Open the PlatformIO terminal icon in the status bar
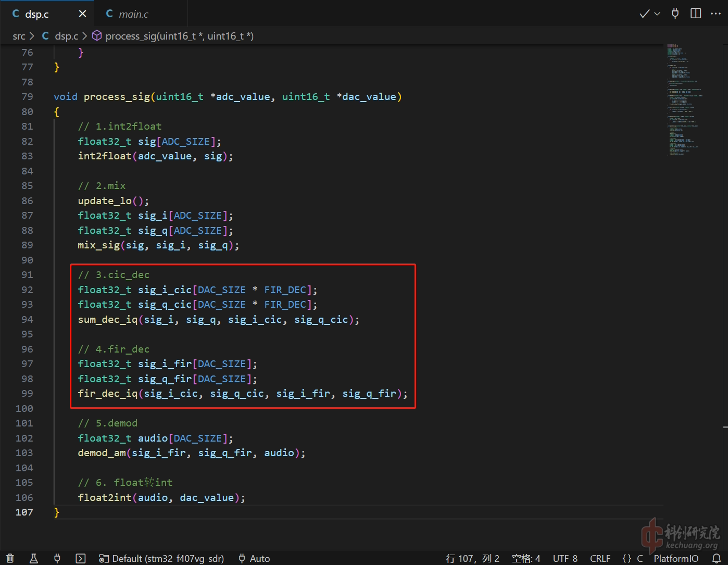The image size is (728, 565). pos(81,558)
